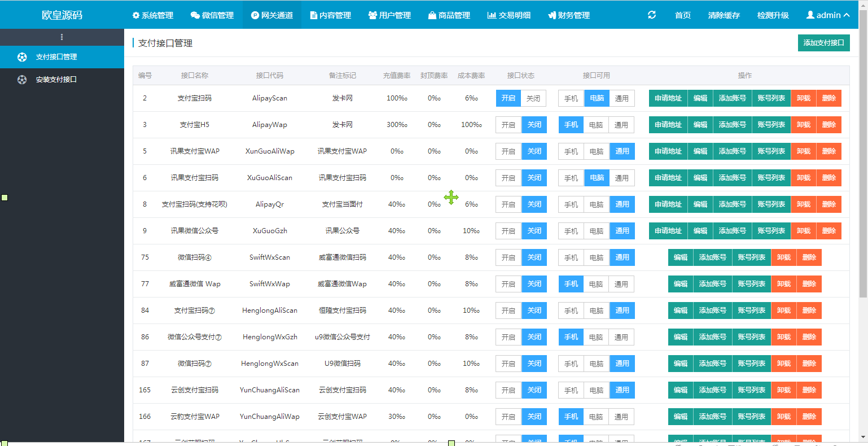Select the 财务管理 navigation icon
Viewport: 868px width, 446px height.
pyautogui.click(x=568, y=15)
